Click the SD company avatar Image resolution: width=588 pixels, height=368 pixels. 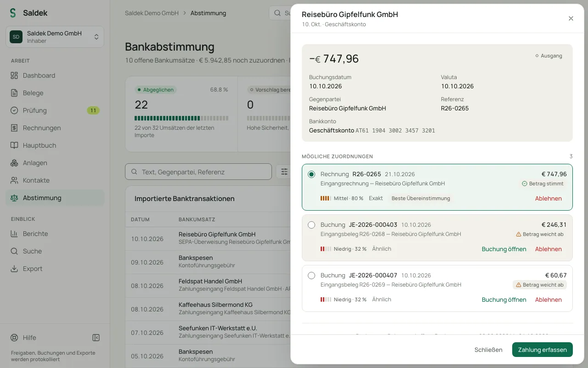(x=16, y=37)
